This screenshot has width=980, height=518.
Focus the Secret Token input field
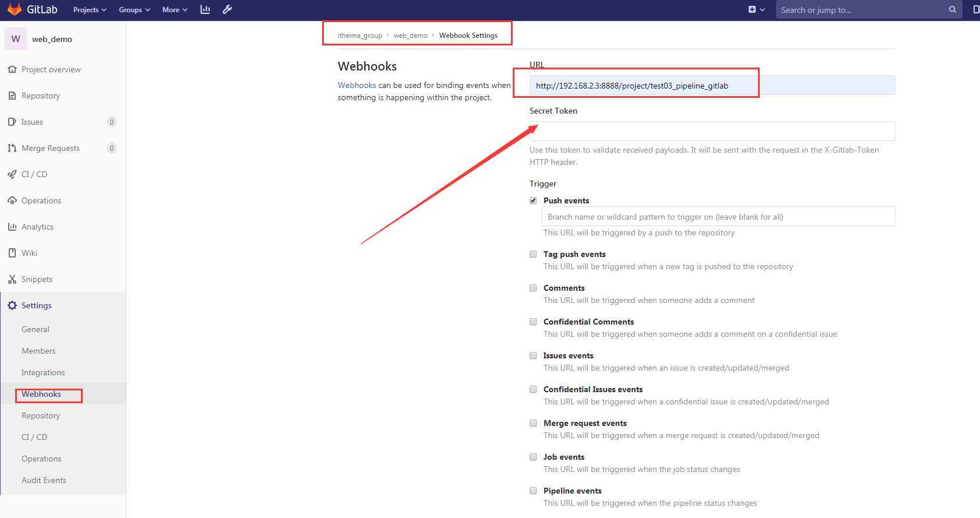pyautogui.click(x=712, y=131)
